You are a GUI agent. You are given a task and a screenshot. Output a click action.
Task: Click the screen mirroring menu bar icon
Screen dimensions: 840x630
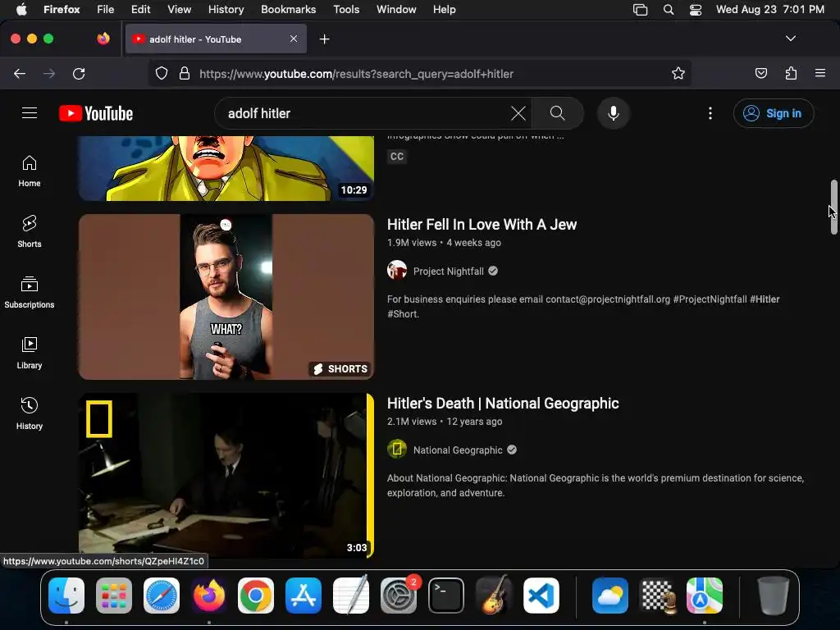pyautogui.click(x=640, y=10)
